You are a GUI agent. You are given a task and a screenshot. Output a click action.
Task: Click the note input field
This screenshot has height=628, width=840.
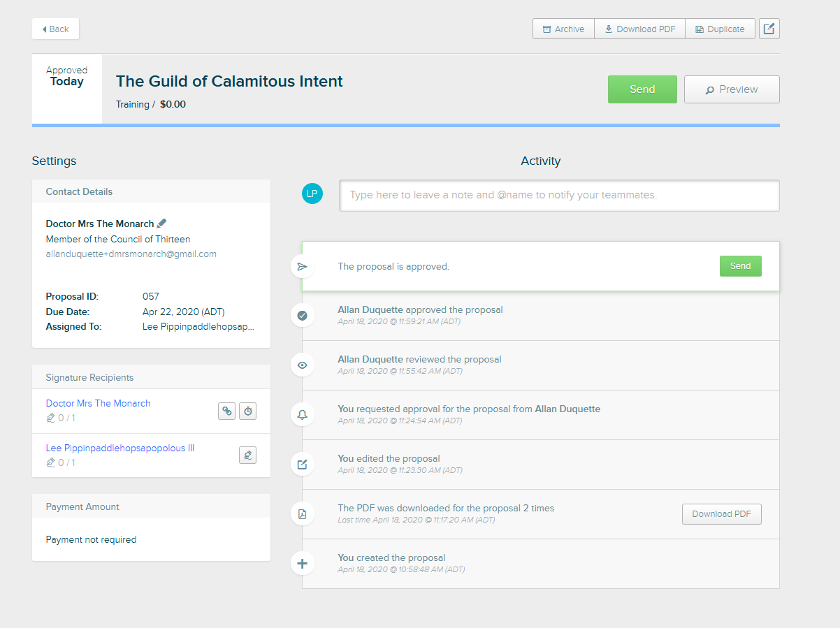559,195
